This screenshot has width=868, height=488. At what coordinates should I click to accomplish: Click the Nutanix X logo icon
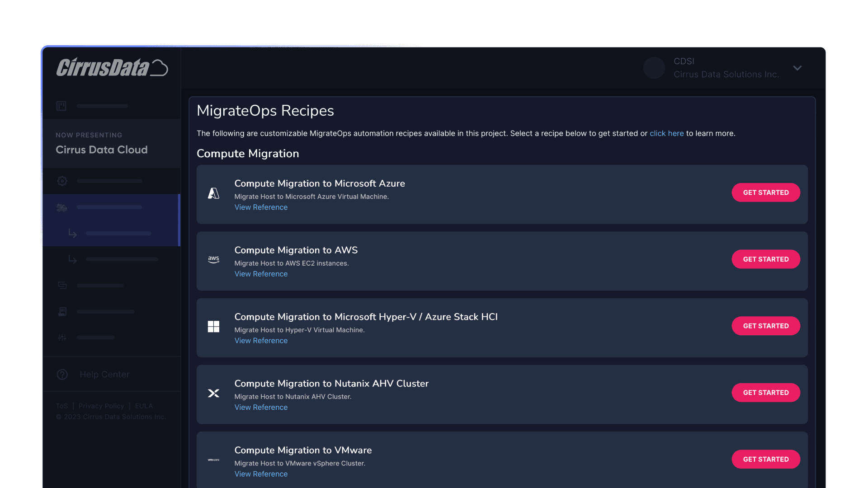click(x=213, y=393)
